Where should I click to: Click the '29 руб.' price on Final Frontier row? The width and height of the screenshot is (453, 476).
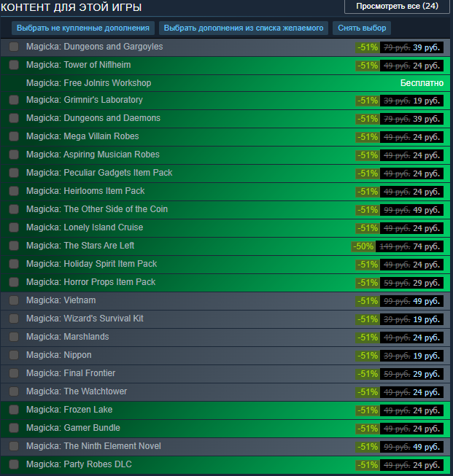[x=426, y=374]
